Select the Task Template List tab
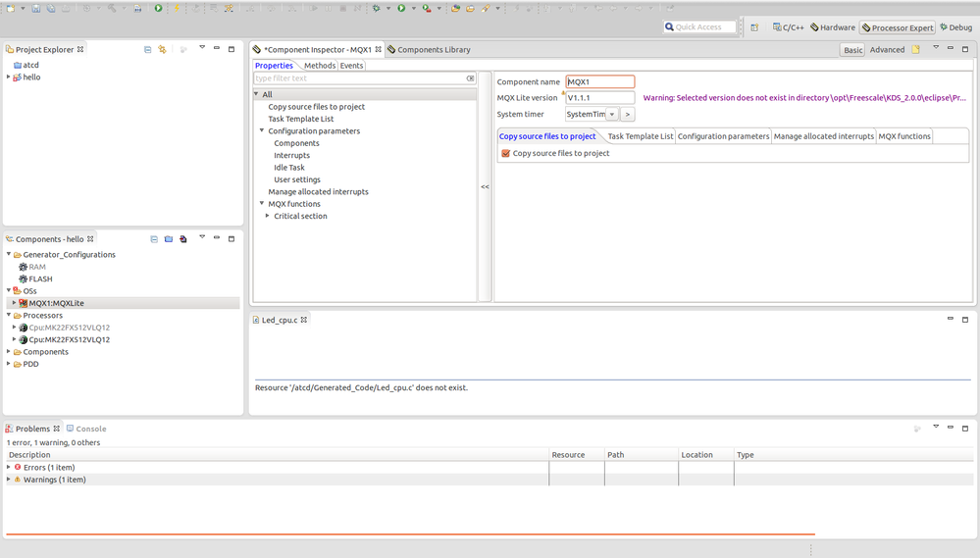Image resolution: width=980 pixels, height=558 pixels. point(640,136)
